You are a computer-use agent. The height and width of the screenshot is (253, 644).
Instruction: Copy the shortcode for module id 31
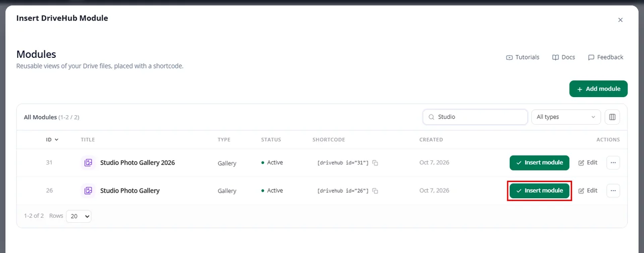375,163
